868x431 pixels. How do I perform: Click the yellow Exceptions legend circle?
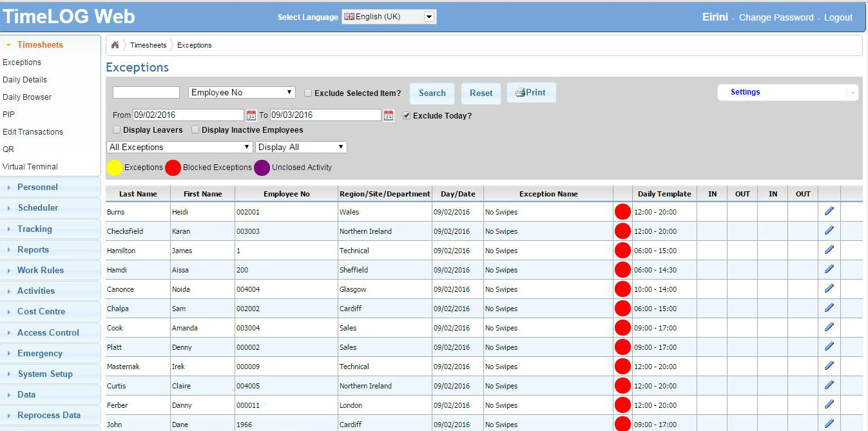pos(114,168)
